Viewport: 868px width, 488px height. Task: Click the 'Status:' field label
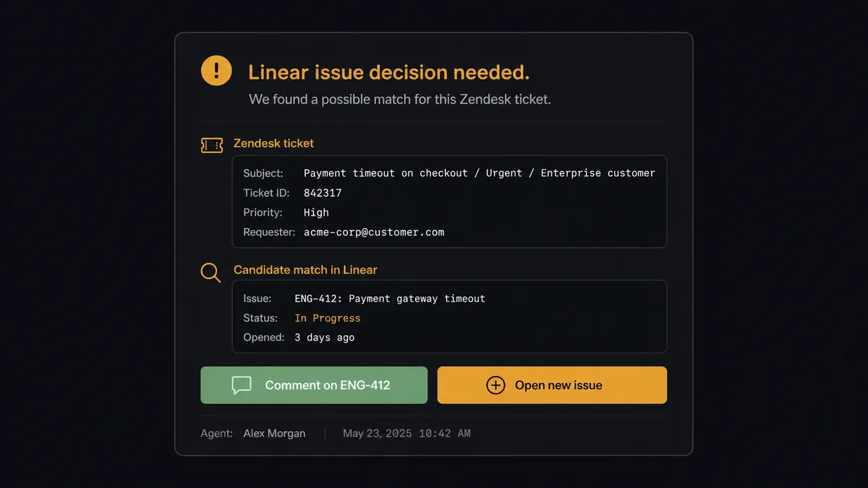click(260, 318)
